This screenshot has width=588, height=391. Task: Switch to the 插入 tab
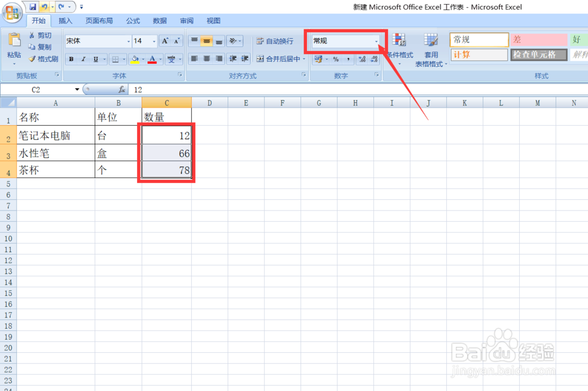(65, 21)
